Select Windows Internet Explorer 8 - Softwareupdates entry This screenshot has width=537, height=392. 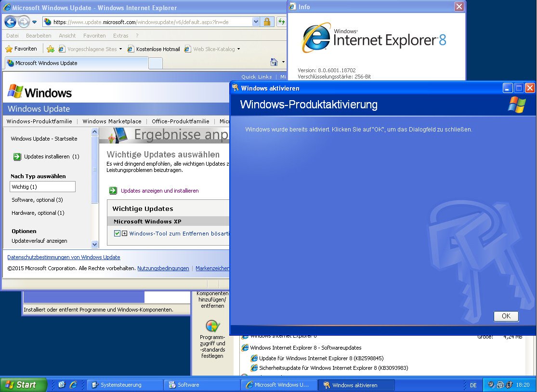(x=301, y=348)
